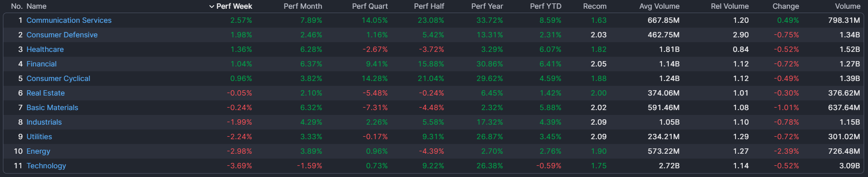The image size is (868, 177).
Task: Sort table by Perf Month header
Action: 303,6
